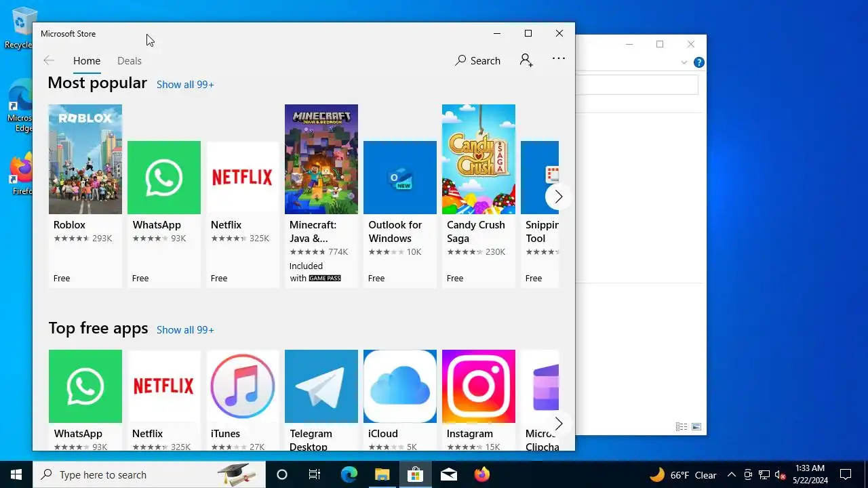The image size is (868, 488).
Task: Click the 774K ratings count
Action: click(x=338, y=252)
